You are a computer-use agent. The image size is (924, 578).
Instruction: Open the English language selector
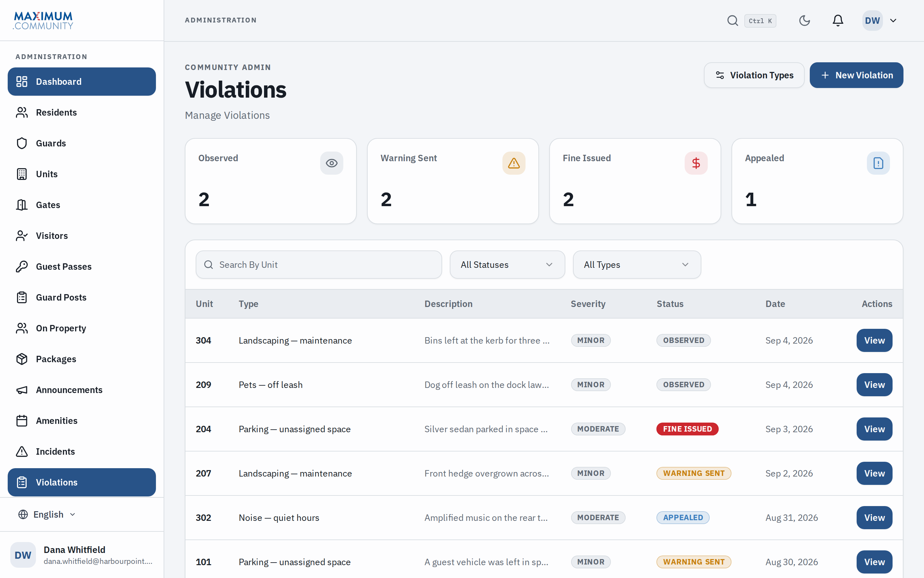[47, 514]
